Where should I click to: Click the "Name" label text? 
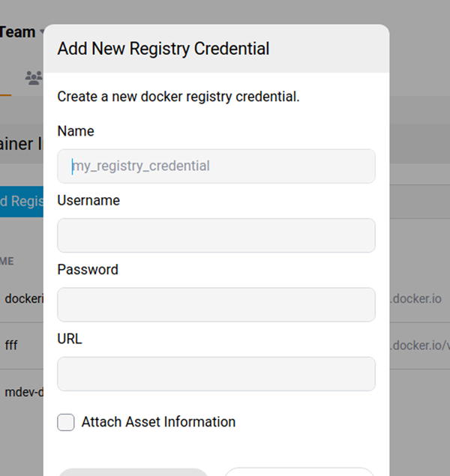76,131
